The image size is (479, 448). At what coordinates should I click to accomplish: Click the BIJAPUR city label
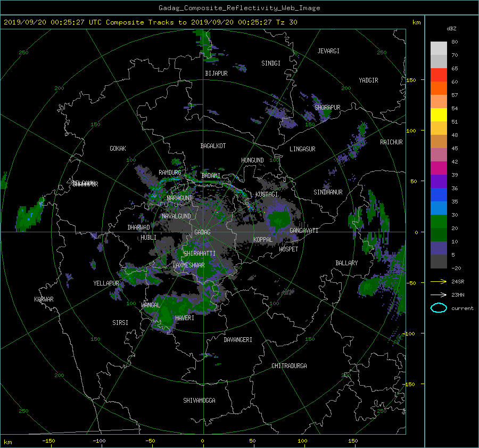[x=216, y=74]
